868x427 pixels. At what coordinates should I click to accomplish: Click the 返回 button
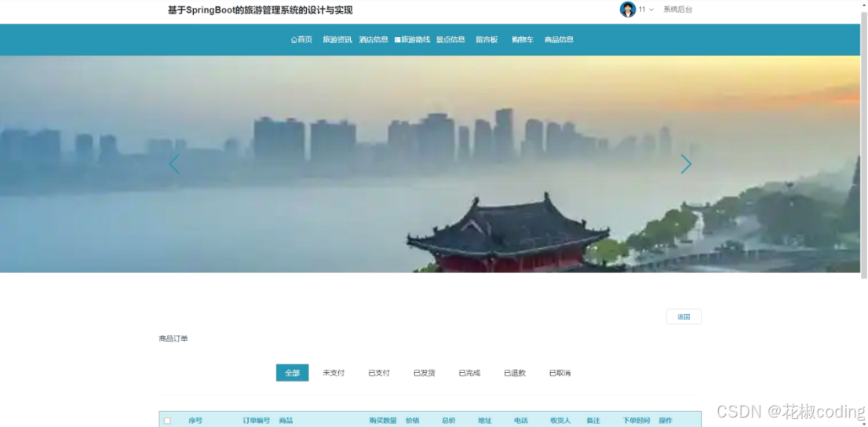pos(684,317)
